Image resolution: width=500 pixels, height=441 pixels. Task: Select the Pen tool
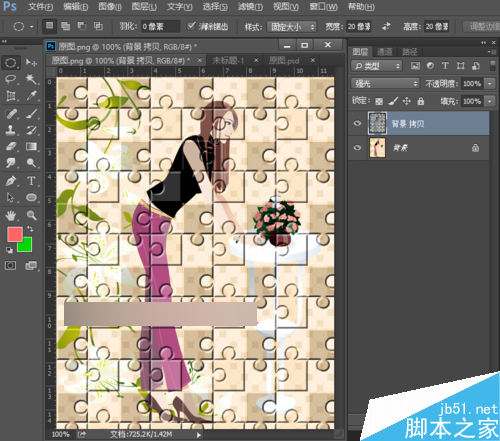click(11, 181)
